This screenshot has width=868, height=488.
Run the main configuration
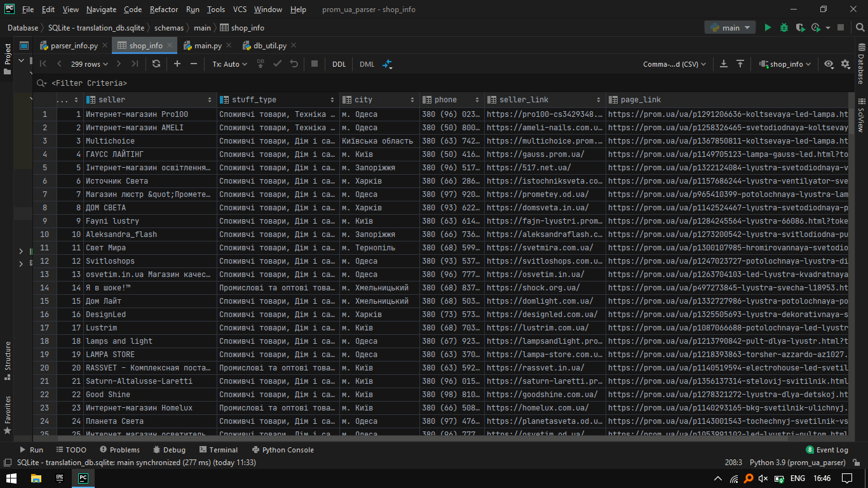click(x=768, y=27)
